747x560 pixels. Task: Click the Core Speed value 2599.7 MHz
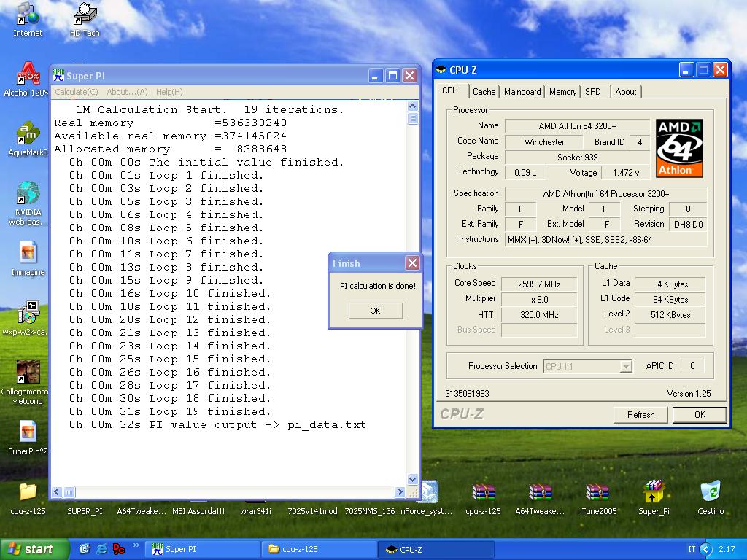point(539,284)
